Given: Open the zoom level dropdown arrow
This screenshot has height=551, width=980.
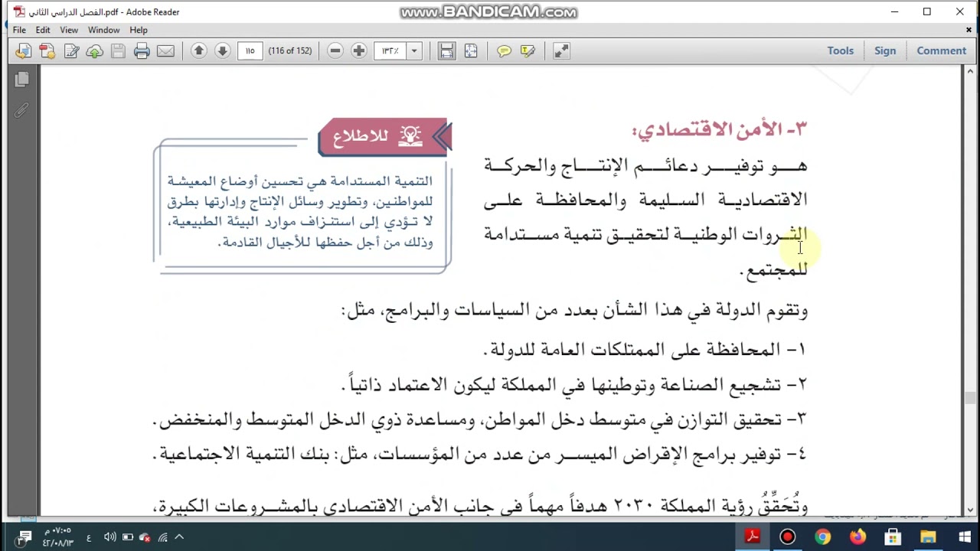Looking at the screenshot, I should coord(414,51).
